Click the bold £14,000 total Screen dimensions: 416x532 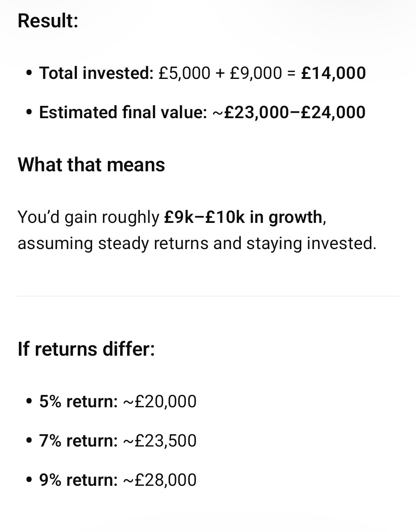tap(333, 73)
